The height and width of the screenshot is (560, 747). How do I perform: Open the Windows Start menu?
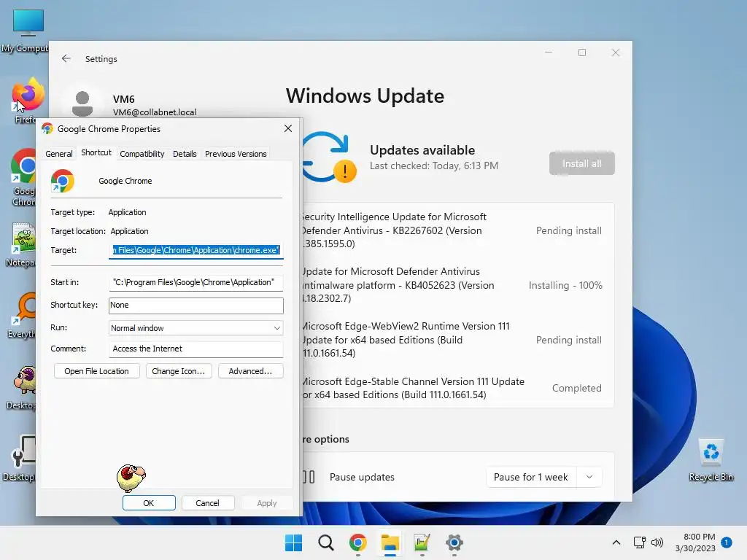coord(293,542)
